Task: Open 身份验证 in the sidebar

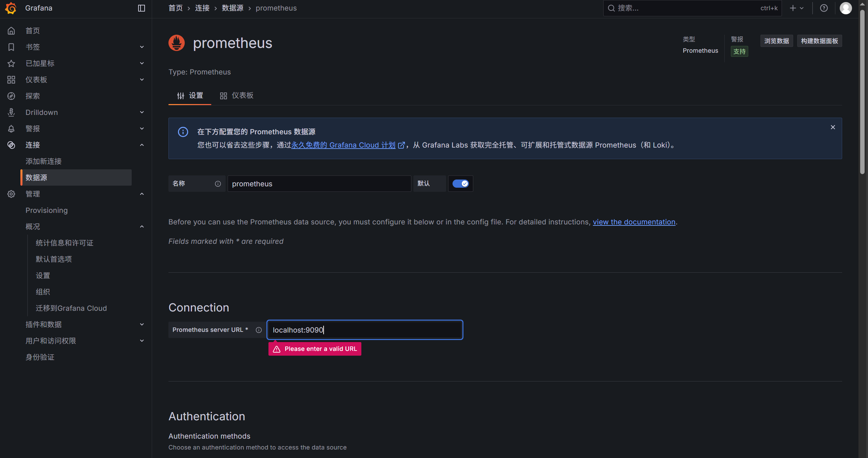Action: 40,357
